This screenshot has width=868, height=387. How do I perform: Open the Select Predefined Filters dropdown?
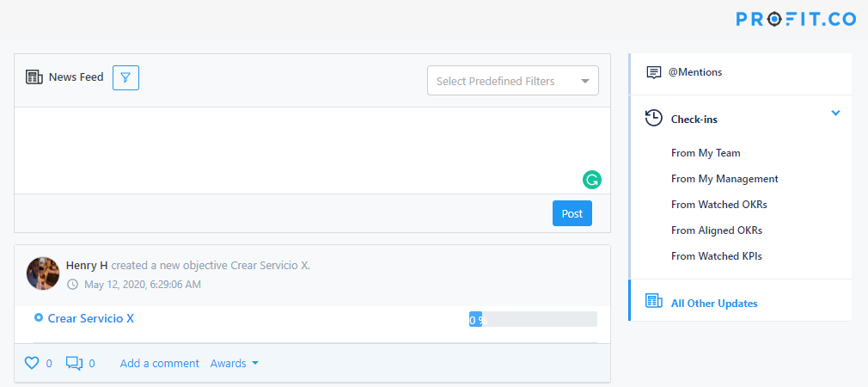[x=512, y=81]
